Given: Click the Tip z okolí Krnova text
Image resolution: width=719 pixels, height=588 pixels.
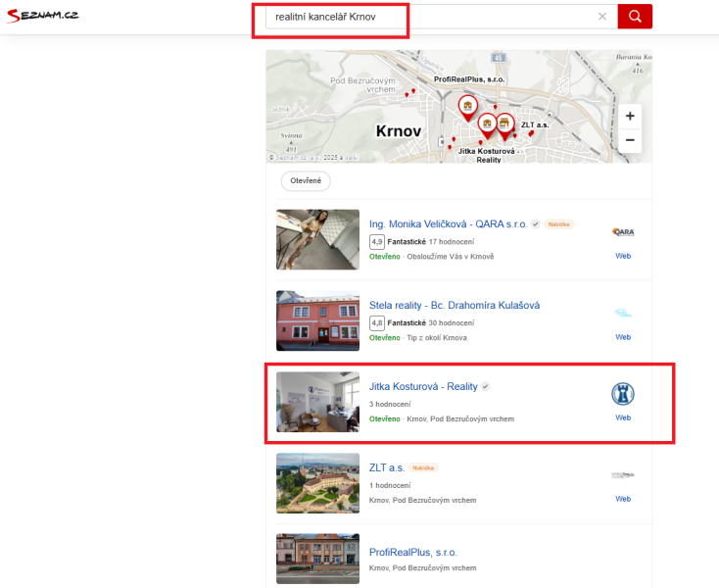Looking at the screenshot, I should [x=437, y=337].
